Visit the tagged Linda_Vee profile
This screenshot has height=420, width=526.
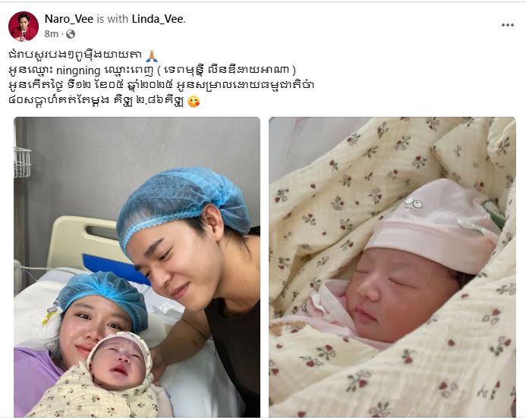tap(157, 19)
